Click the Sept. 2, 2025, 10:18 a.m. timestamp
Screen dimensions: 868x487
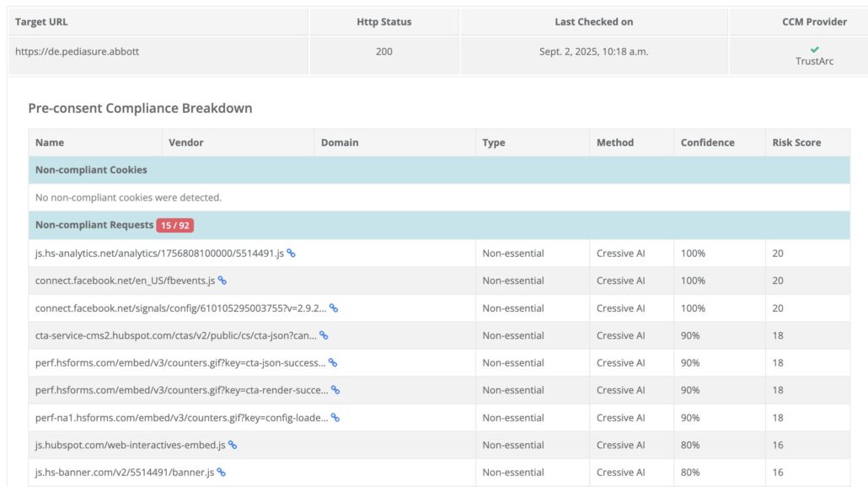594,51
